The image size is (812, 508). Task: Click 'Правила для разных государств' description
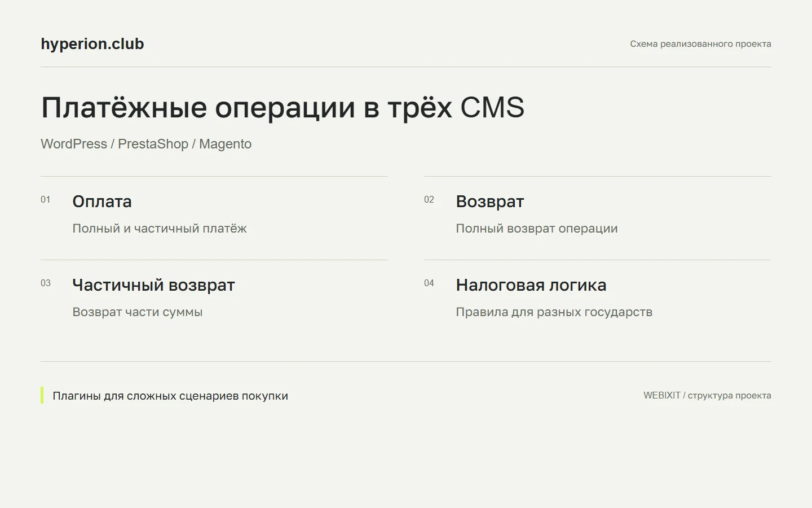554,312
